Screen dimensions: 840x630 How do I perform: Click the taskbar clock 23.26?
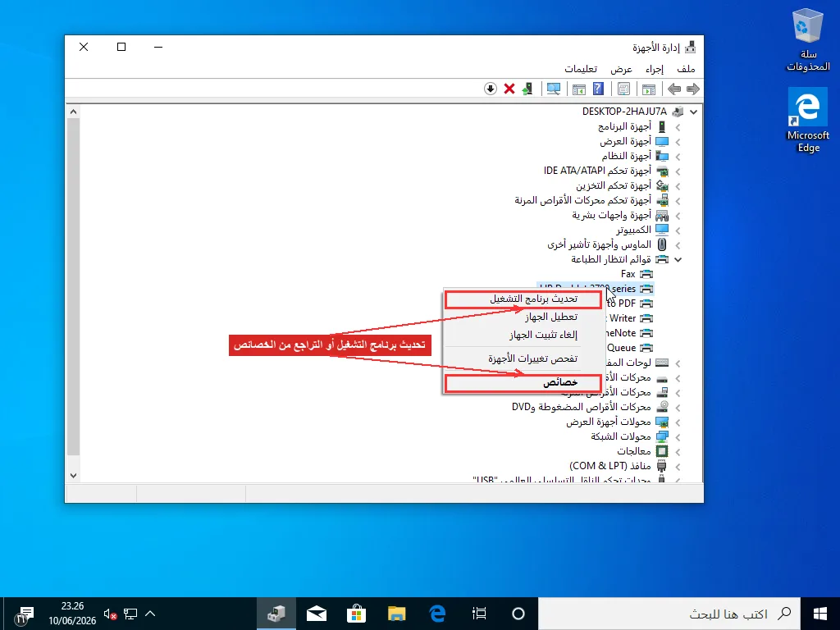72,614
